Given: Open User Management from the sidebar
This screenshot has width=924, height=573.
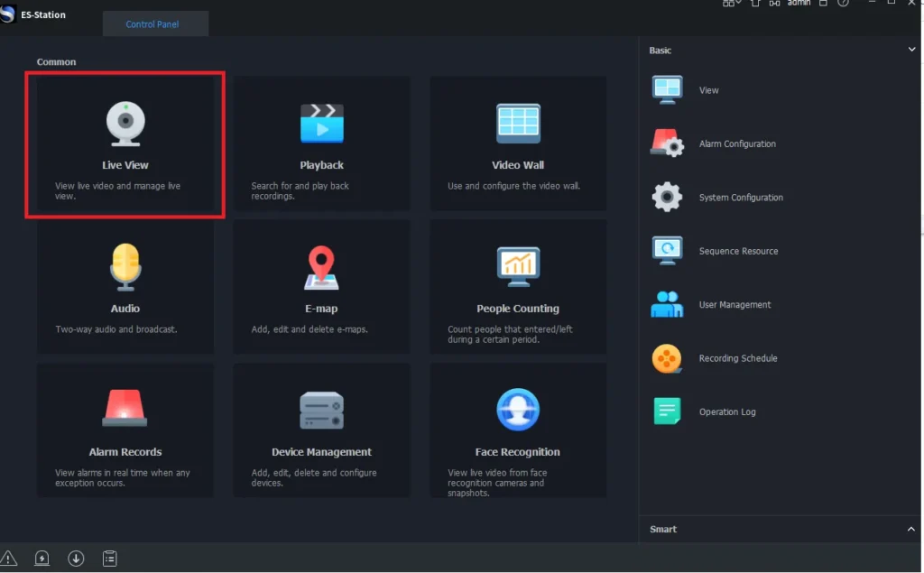Looking at the screenshot, I should [735, 305].
